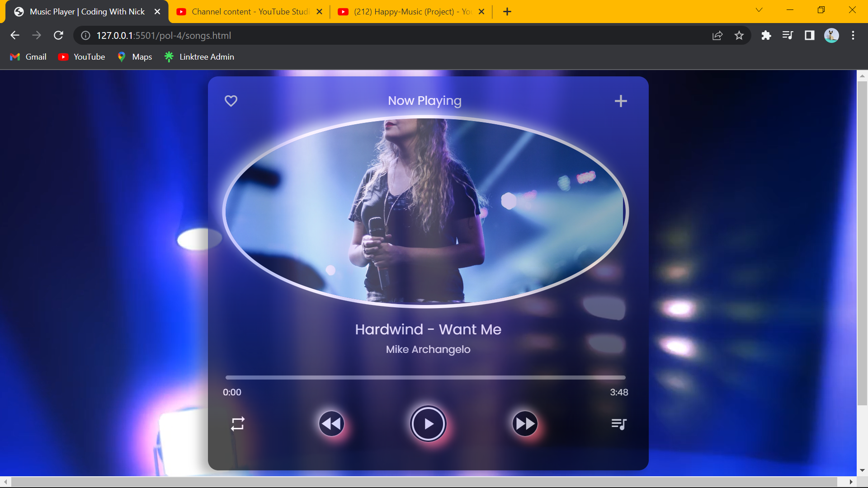Click the song progress bar
The image size is (868, 488).
pos(425,377)
